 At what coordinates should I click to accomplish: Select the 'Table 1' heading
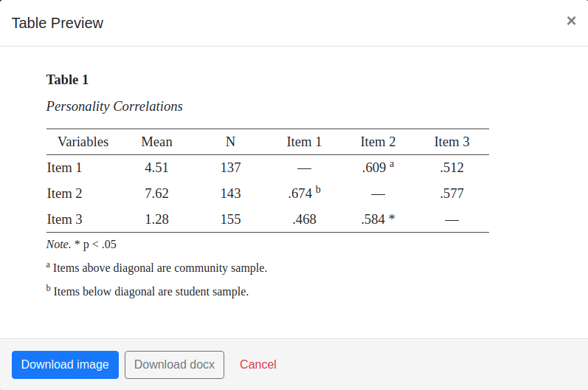point(67,80)
